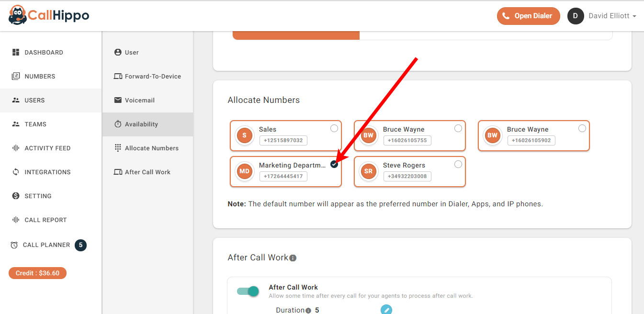Click the Numbers sidebar icon

point(16,76)
